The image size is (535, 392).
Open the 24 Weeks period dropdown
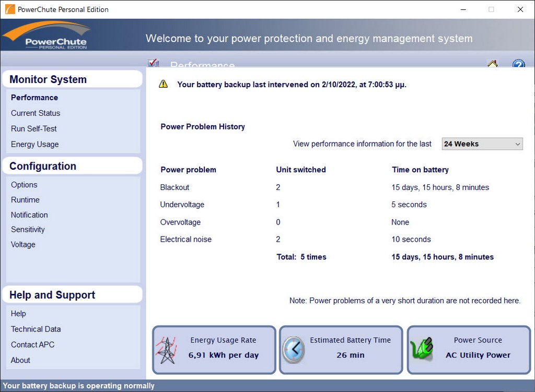click(482, 144)
